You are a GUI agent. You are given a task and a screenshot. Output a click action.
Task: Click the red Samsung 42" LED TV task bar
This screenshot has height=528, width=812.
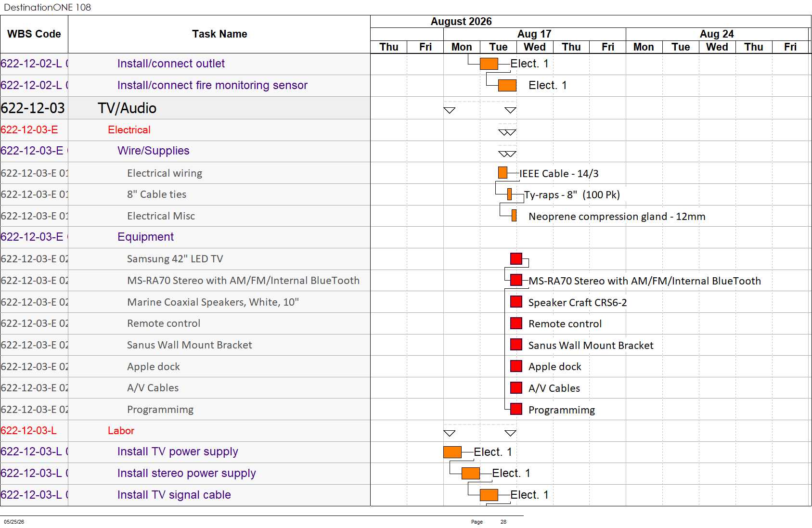point(516,258)
